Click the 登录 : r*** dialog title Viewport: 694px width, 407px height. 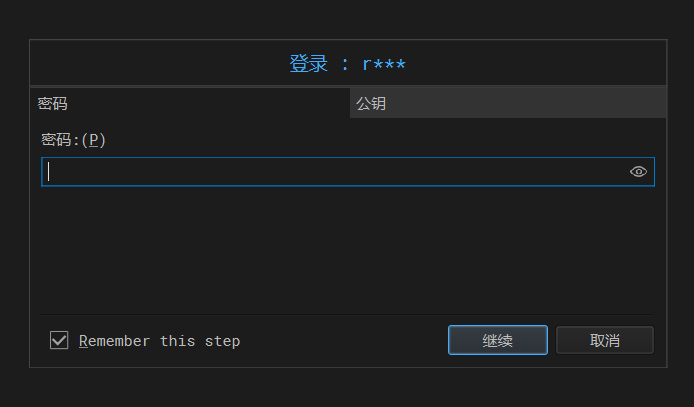pyautogui.click(x=347, y=64)
